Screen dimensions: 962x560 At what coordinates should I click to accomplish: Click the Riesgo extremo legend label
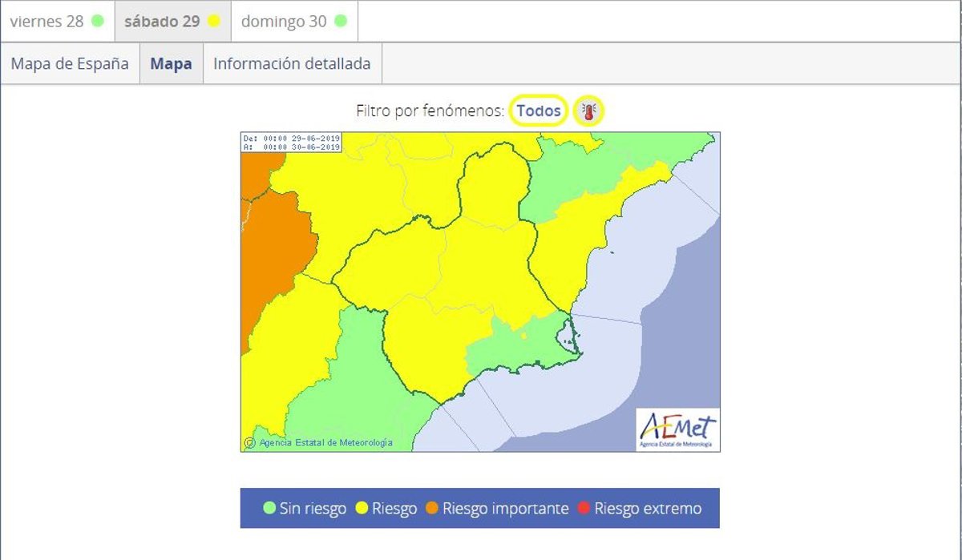(647, 509)
